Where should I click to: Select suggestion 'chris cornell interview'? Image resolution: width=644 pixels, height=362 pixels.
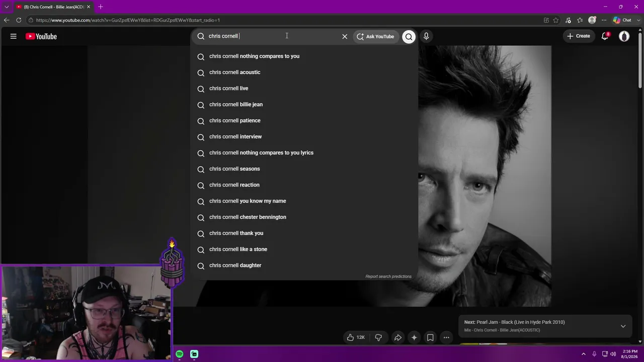tap(304, 137)
